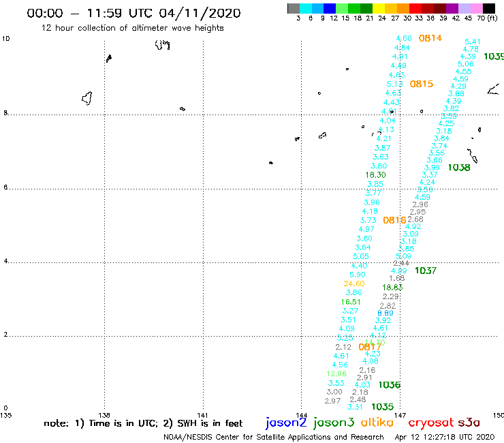
Task: Select the light green 12.96 value
Action: pos(336,374)
